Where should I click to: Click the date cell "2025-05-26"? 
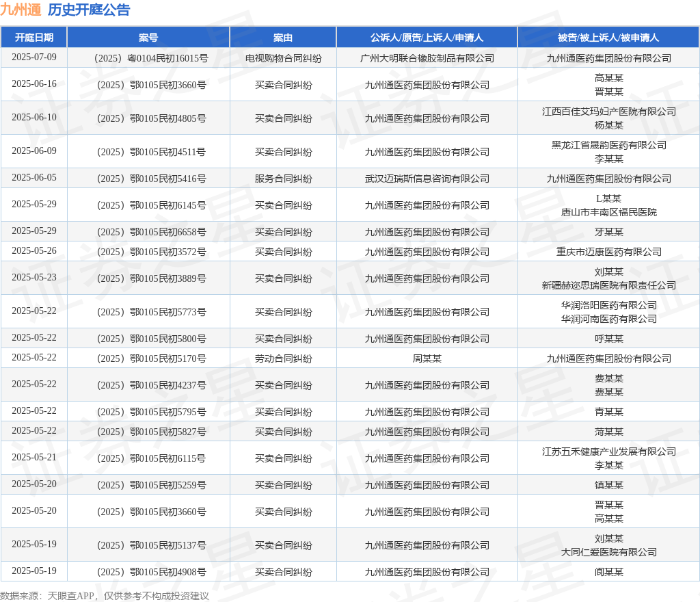[x=34, y=251]
